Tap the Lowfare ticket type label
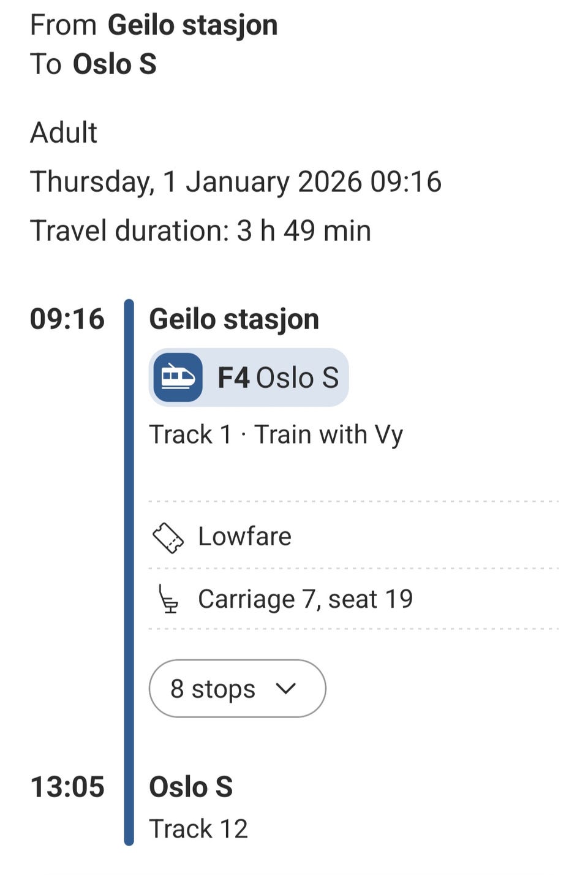Screen dimensions: 588x875 tap(244, 537)
